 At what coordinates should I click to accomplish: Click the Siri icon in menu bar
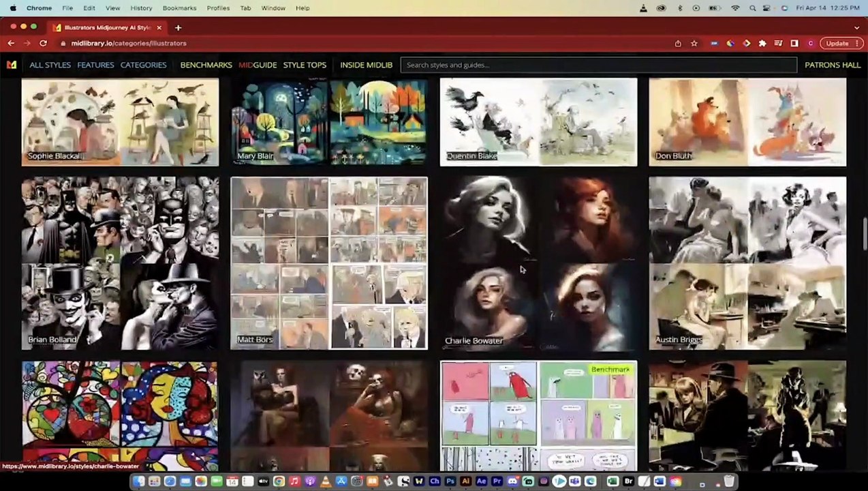(784, 8)
